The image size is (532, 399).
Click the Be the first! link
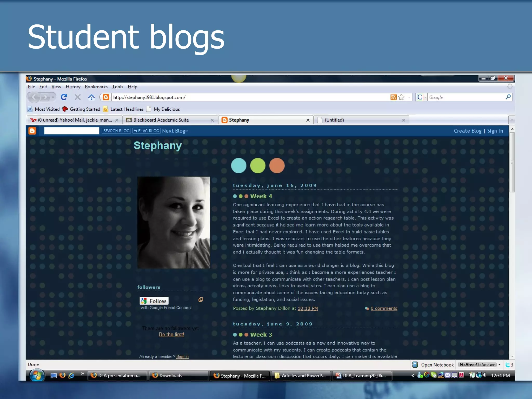point(171,335)
